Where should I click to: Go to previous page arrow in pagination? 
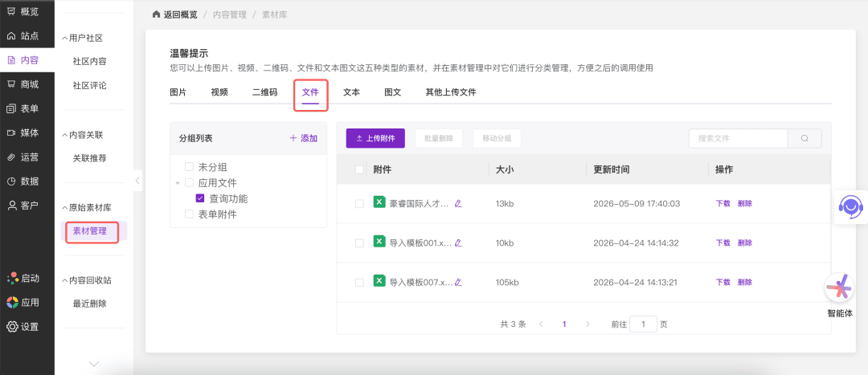541,324
